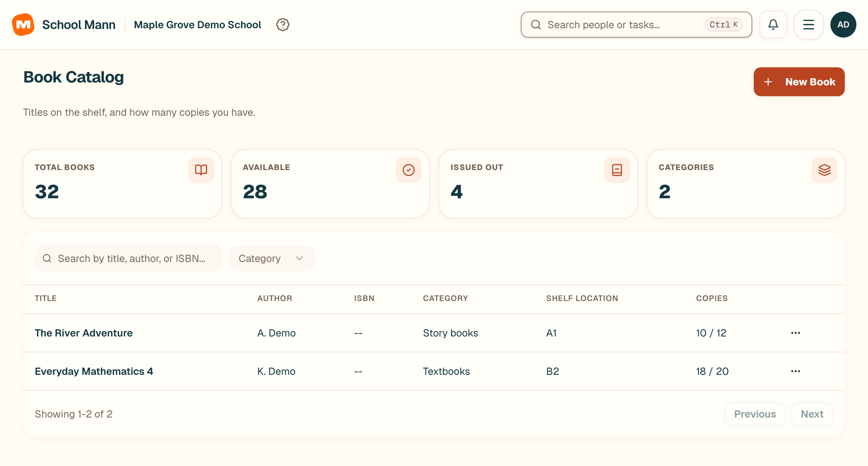Click the ISBN column header
868x466 pixels.
coord(364,298)
